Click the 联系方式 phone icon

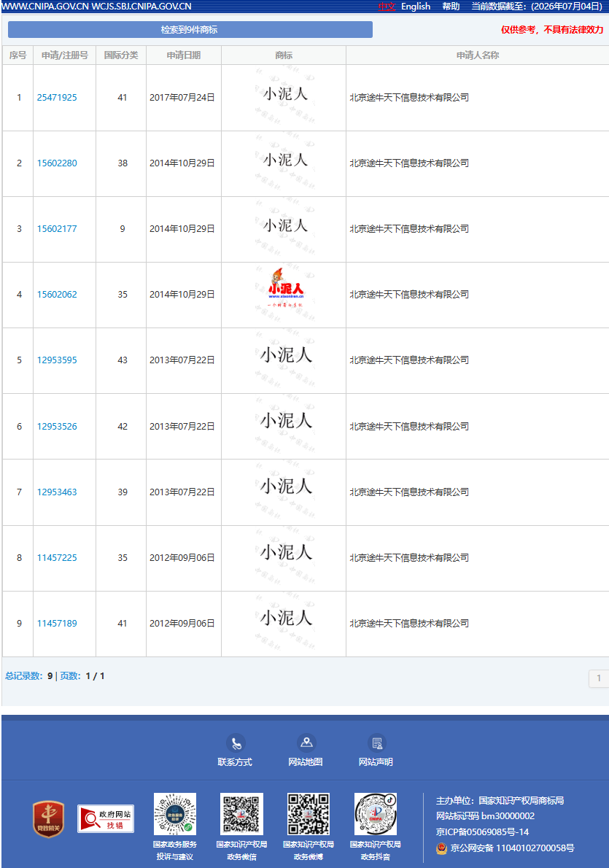[x=236, y=743]
